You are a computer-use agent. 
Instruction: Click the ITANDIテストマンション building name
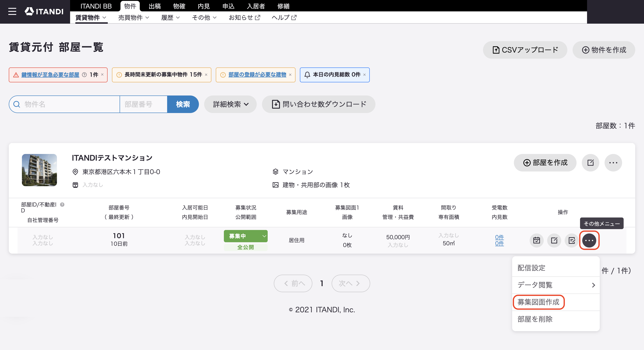112,158
